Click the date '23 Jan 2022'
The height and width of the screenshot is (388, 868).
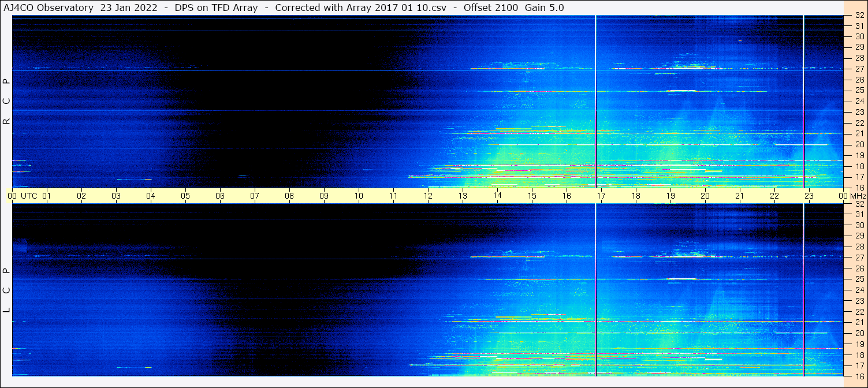pyautogui.click(x=128, y=8)
